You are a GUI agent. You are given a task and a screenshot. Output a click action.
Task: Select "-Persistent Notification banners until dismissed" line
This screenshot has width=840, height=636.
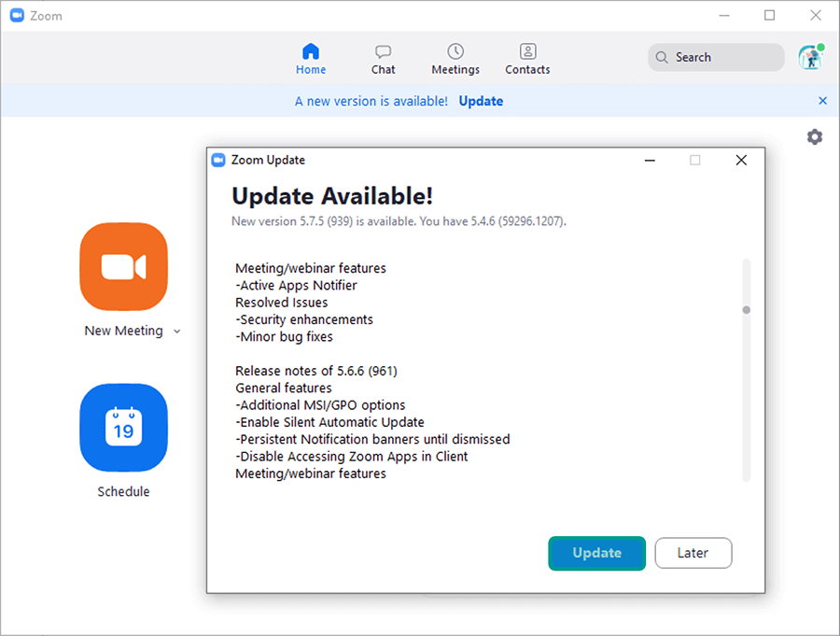372,439
